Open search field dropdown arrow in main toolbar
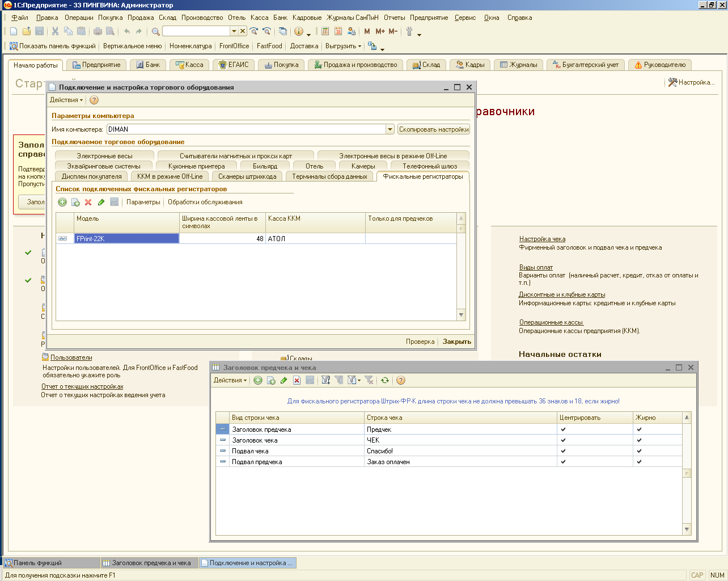This screenshot has width=728, height=581. (x=234, y=31)
